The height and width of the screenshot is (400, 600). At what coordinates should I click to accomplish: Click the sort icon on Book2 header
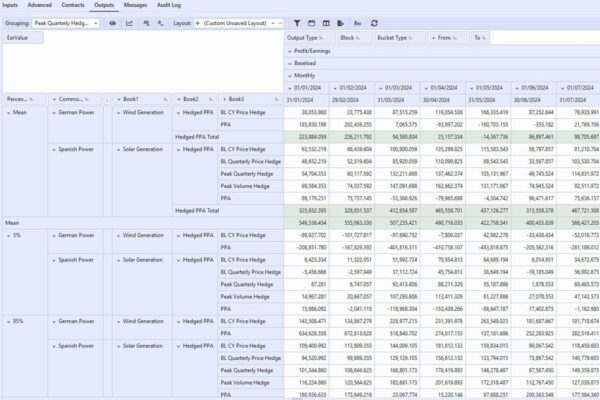click(211, 100)
